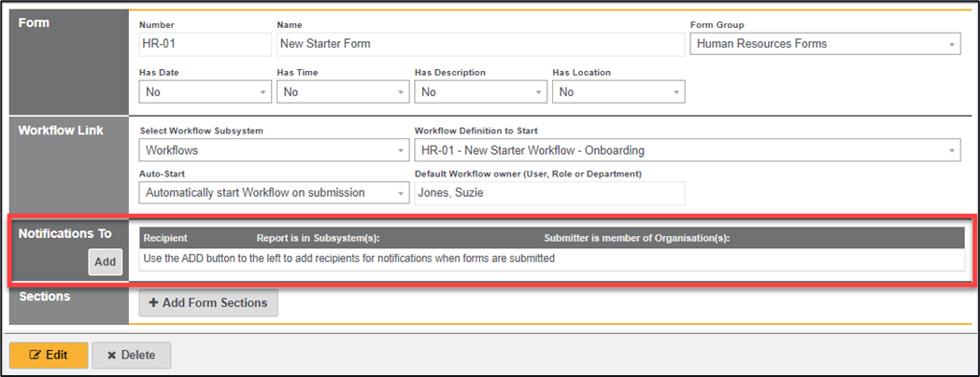Click the Delete button with X icon
This screenshot has height=377, width=980.
pyautogui.click(x=131, y=356)
